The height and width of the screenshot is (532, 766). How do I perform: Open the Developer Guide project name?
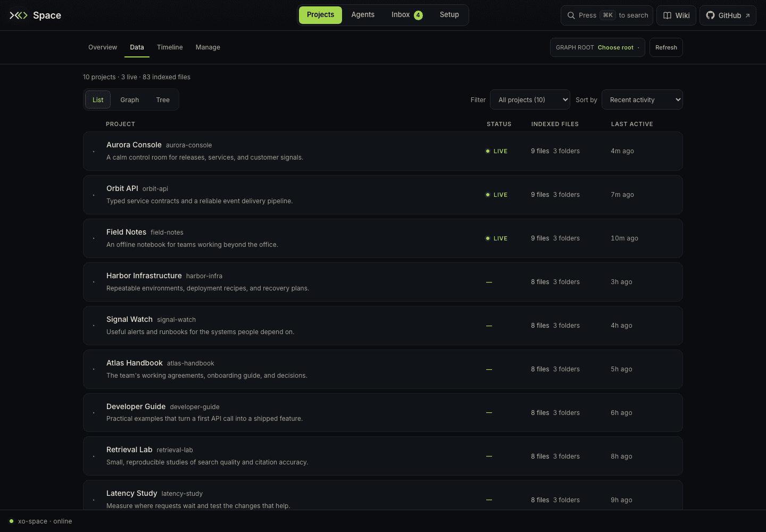coord(136,406)
